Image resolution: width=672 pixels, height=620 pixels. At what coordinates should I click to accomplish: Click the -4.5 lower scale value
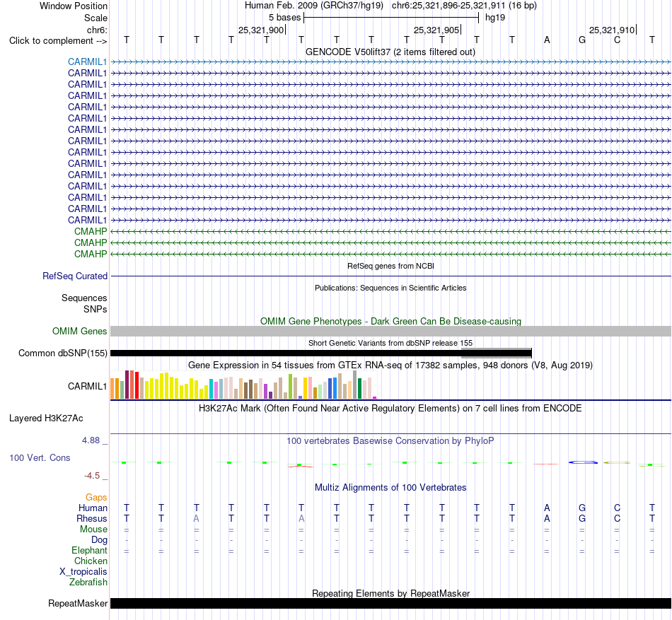pos(92,476)
